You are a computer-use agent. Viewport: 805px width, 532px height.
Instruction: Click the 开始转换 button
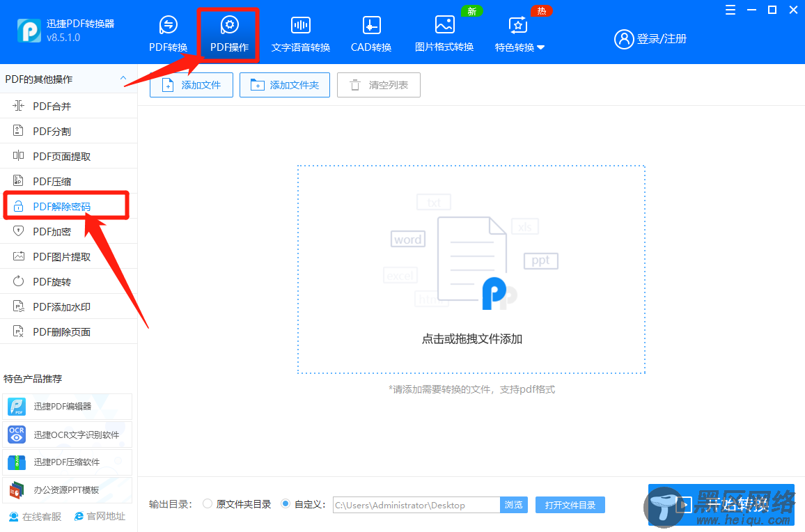721,505
